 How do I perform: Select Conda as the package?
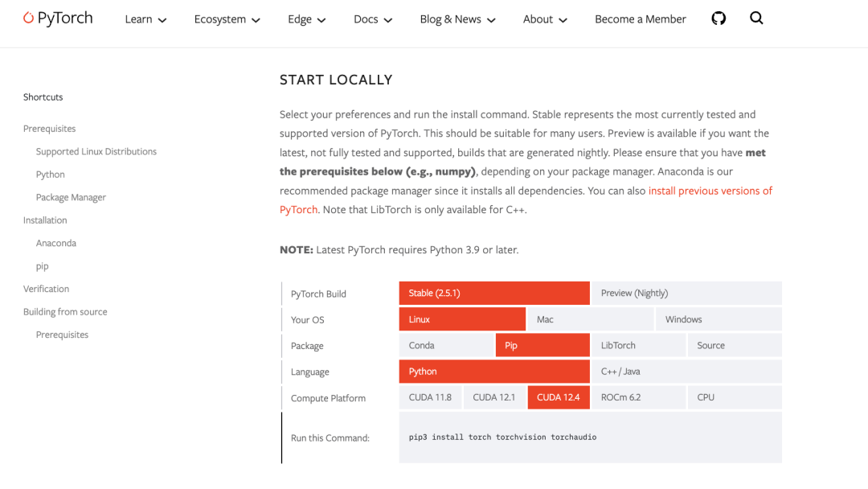coord(446,345)
